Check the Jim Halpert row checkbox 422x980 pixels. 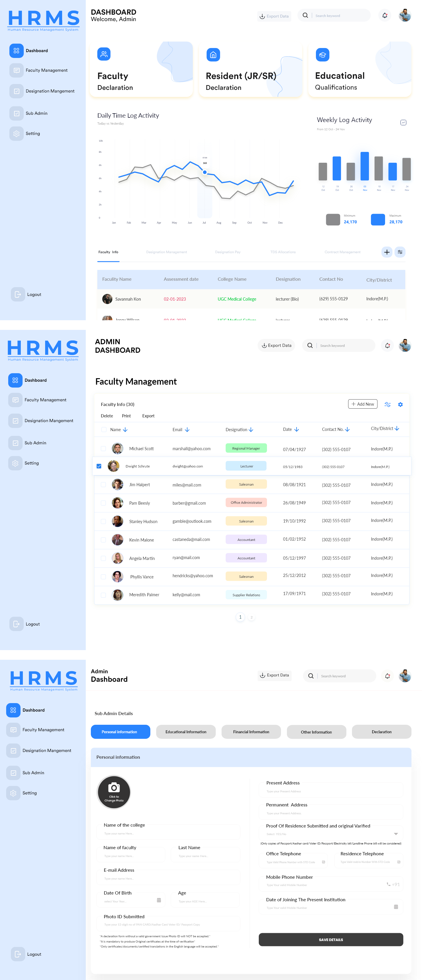103,485
